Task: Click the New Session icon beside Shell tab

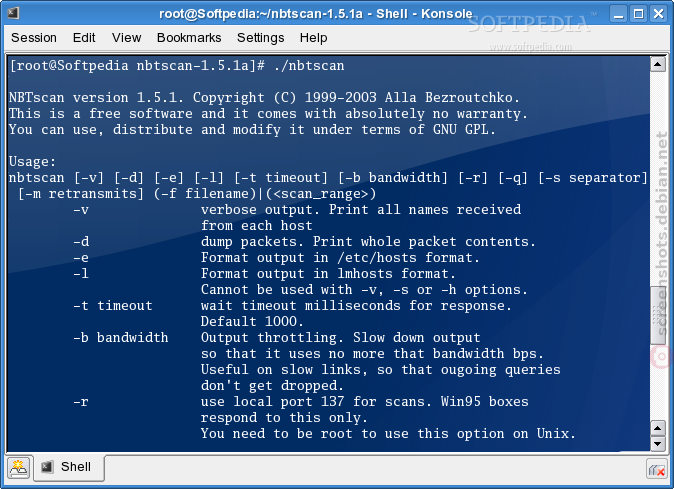Action: [x=18, y=468]
